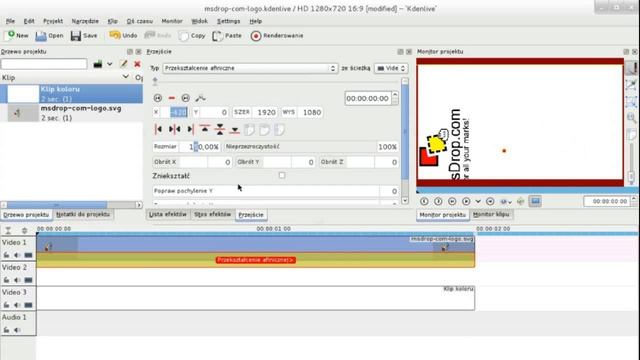640x360 pixels.
Task: Open the Typ transition type dropdown
Action: [250, 68]
